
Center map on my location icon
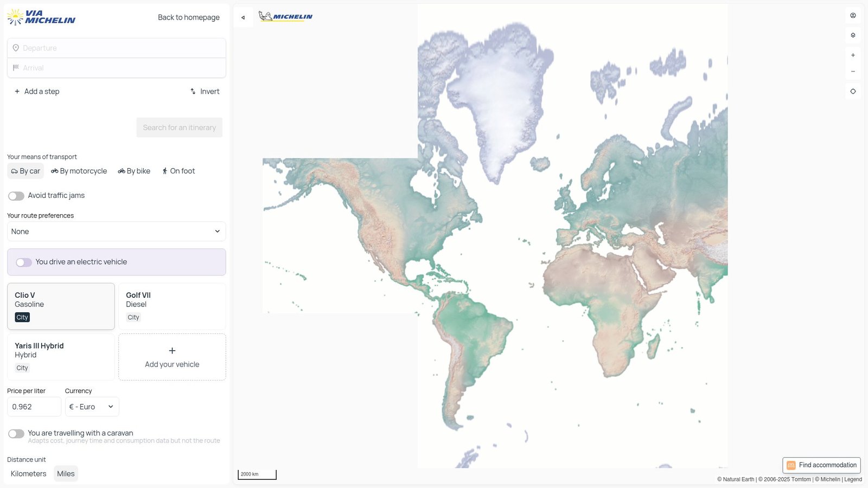click(x=853, y=92)
